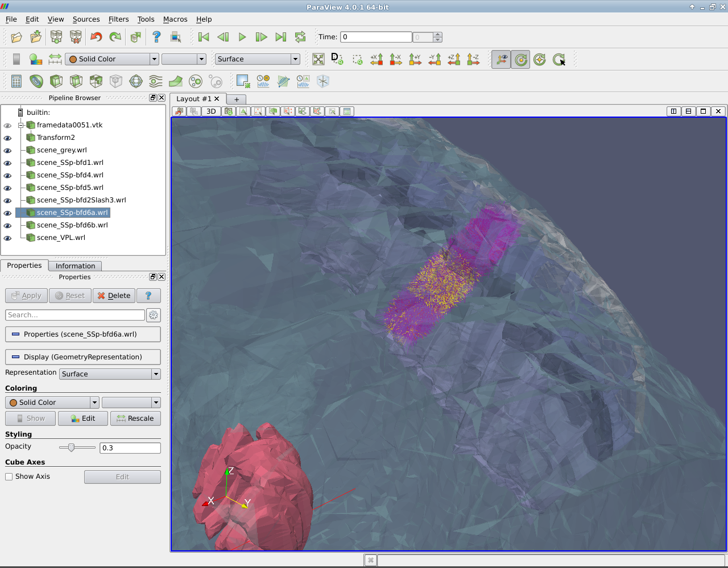The width and height of the screenshot is (728, 568).
Task: Enable the Show Axis checkbox
Action: (9, 477)
